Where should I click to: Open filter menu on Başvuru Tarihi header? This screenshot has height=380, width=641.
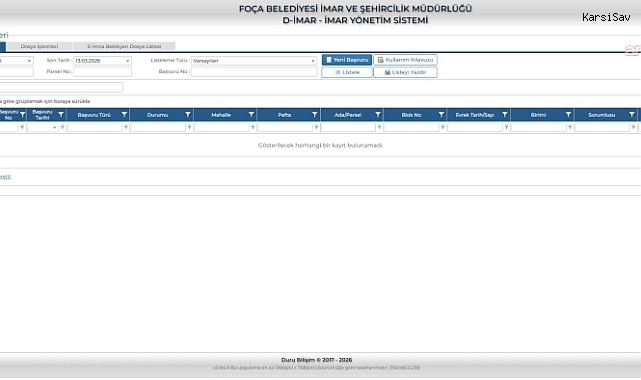(x=61, y=115)
